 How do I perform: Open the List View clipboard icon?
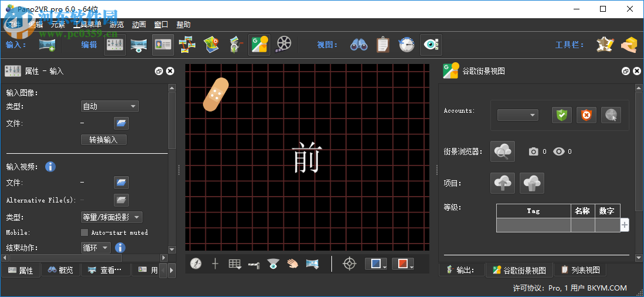(383, 45)
